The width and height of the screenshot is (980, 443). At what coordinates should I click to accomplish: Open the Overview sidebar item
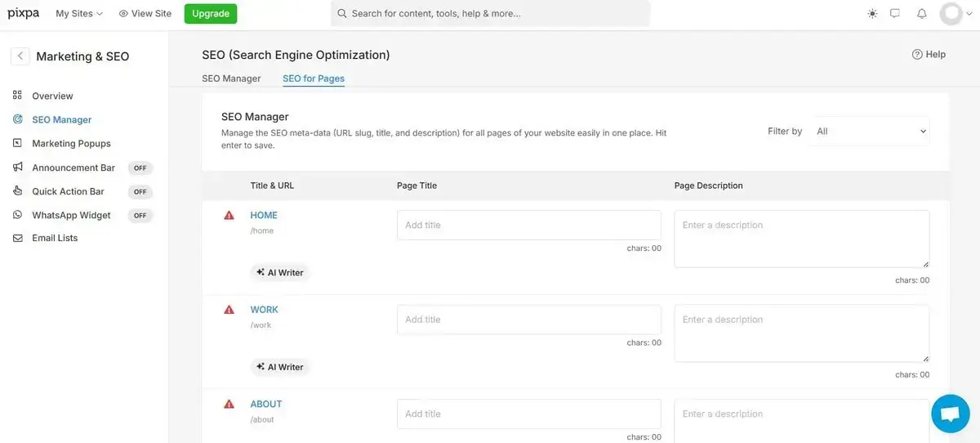(52, 96)
